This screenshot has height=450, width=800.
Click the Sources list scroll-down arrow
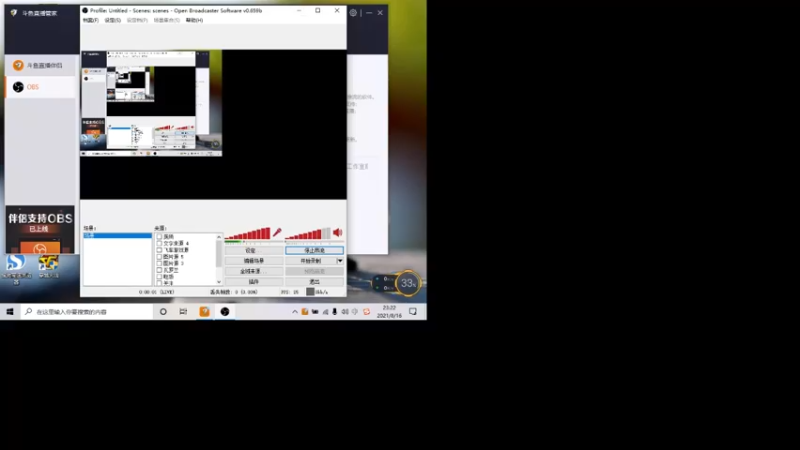[x=219, y=282]
